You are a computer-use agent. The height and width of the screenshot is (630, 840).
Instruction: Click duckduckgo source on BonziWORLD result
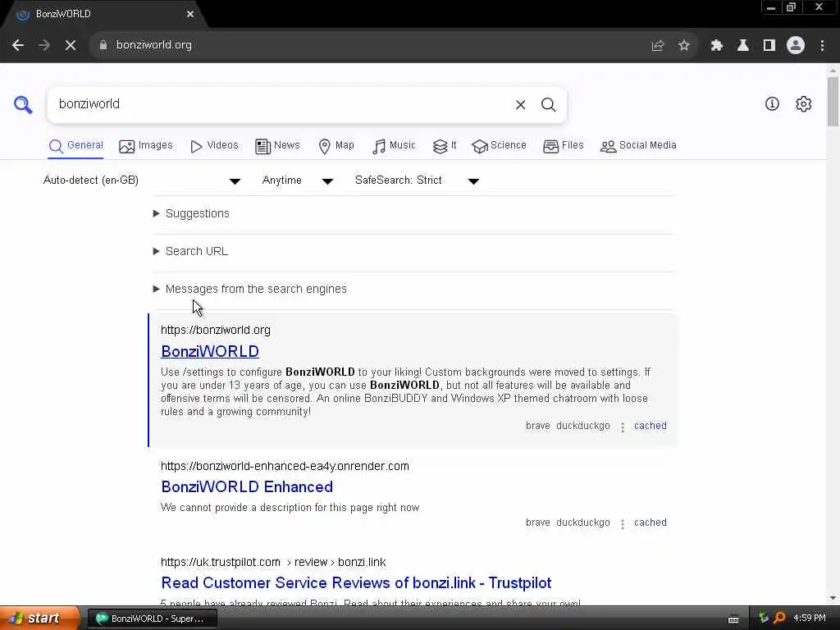point(583,426)
